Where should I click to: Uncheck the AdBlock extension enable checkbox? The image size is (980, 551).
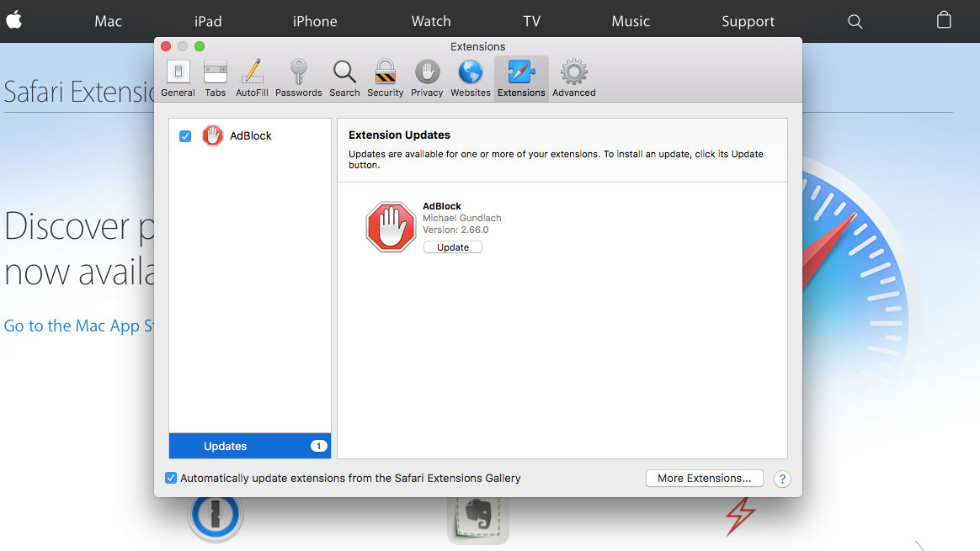point(185,136)
